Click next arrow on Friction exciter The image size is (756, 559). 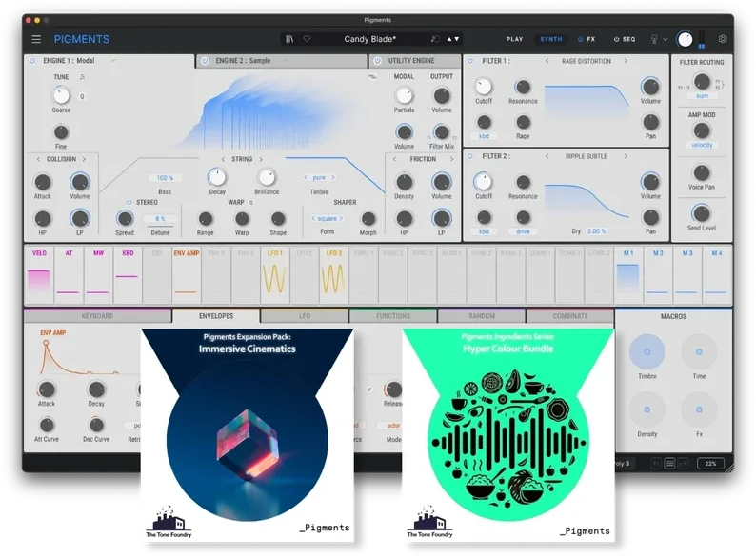[x=451, y=159]
